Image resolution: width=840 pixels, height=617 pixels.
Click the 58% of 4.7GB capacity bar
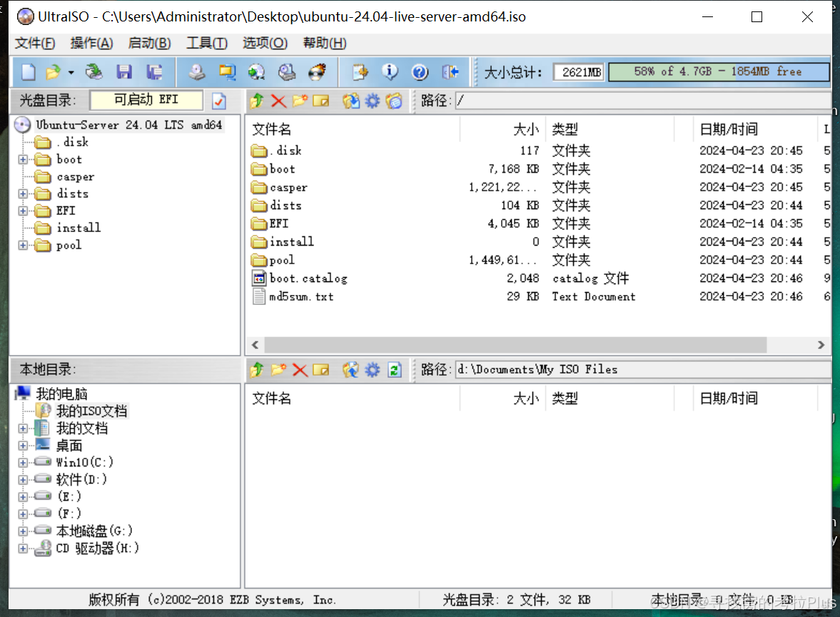(x=719, y=72)
